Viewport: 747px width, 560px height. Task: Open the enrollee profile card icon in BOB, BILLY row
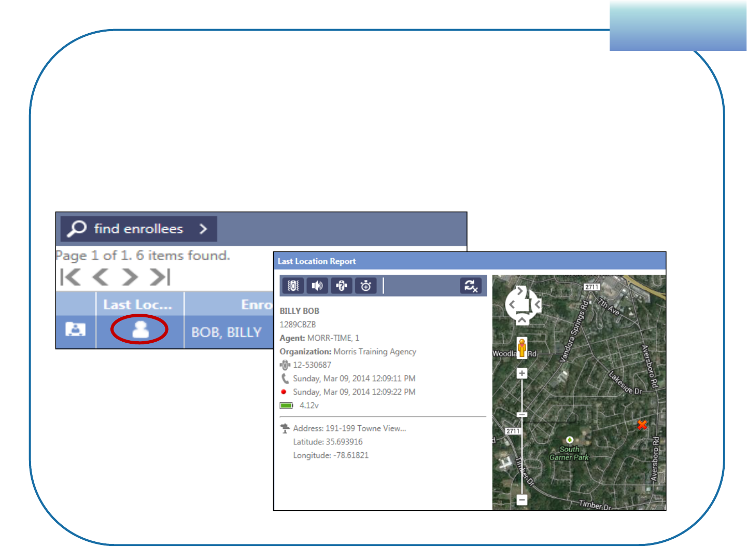[x=76, y=329]
